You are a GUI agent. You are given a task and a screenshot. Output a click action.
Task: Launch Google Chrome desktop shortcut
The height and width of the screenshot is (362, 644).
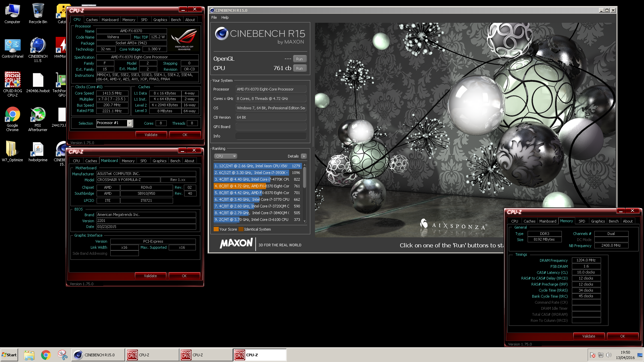(x=12, y=119)
